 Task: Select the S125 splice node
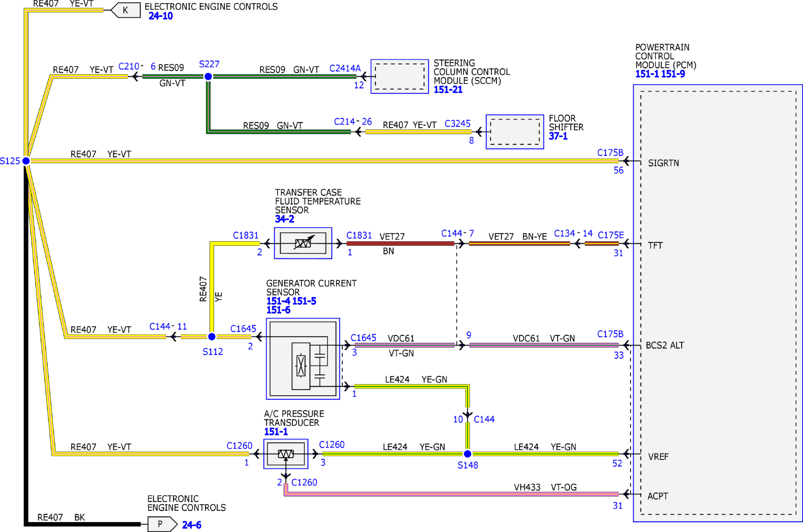pyautogui.click(x=26, y=161)
